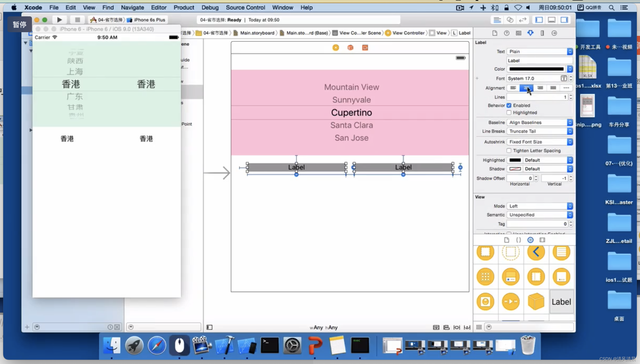Open the Line Breaks Truncate Tail dropdown
The width and height of the screenshot is (640, 364).
click(x=539, y=131)
